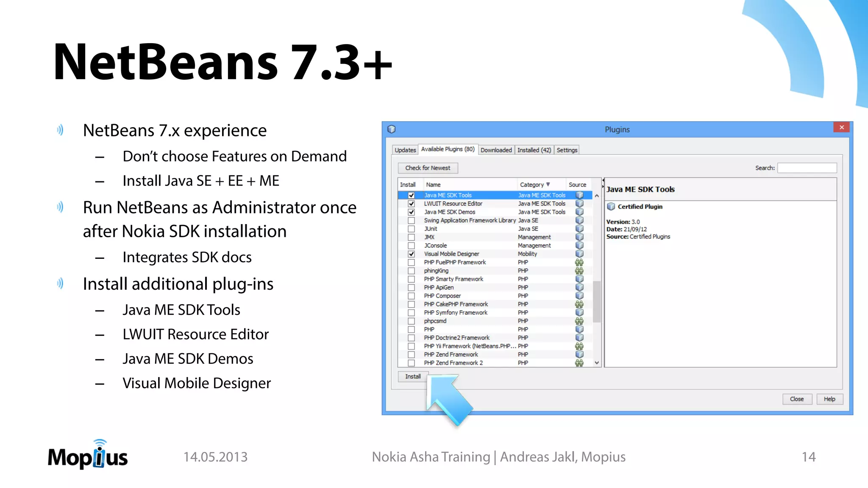Click the Check for Newest button
Screen dimensions: 868x488
428,168
